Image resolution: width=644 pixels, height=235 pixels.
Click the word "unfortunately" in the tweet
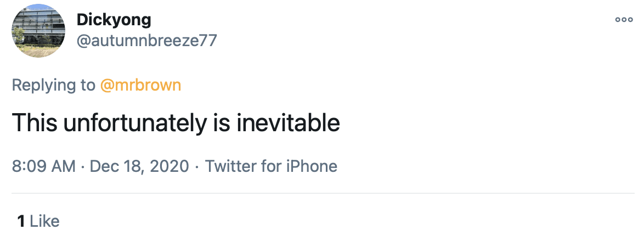pyautogui.click(x=135, y=122)
